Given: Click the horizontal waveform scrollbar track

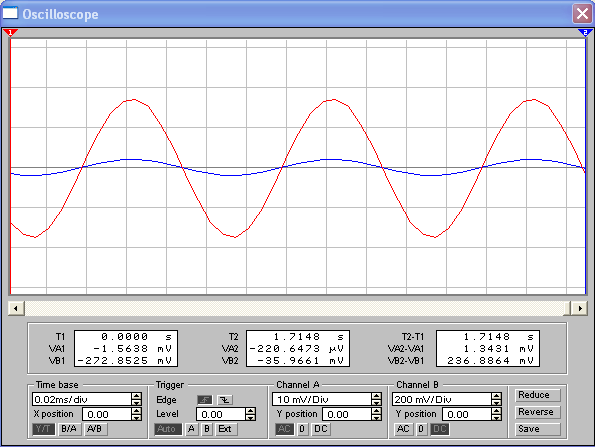Looking at the screenshot, I should click(x=294, y=308).
